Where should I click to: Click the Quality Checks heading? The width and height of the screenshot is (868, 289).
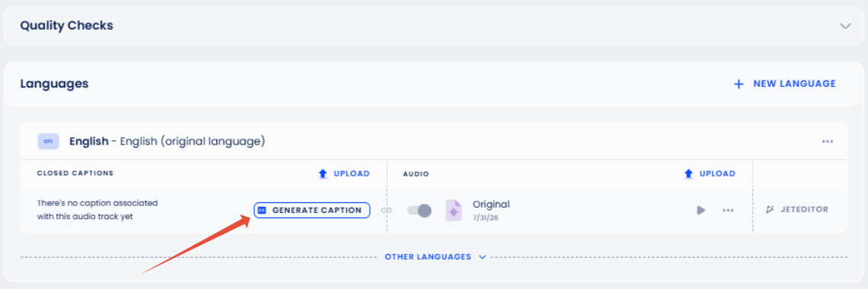66,25
